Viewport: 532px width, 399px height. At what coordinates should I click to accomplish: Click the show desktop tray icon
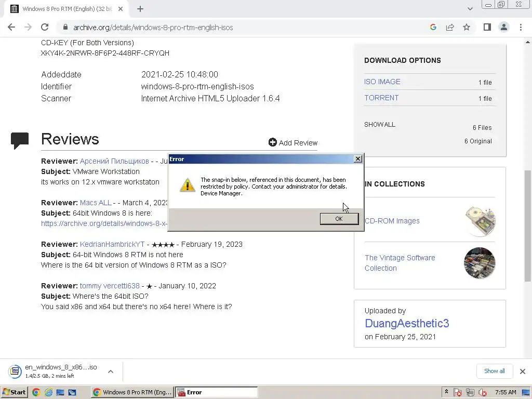(x=526, y=393)
